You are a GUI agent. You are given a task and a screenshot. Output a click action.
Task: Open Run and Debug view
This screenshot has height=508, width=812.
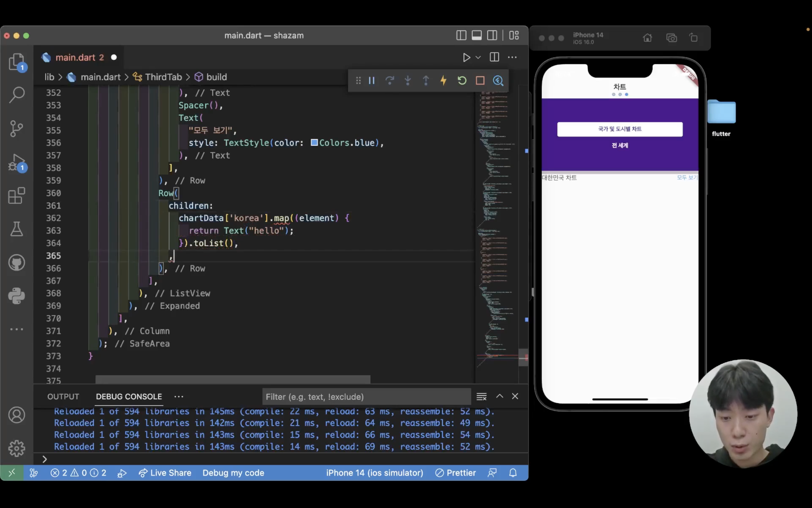pyautogui.click(x=16, y=163)
